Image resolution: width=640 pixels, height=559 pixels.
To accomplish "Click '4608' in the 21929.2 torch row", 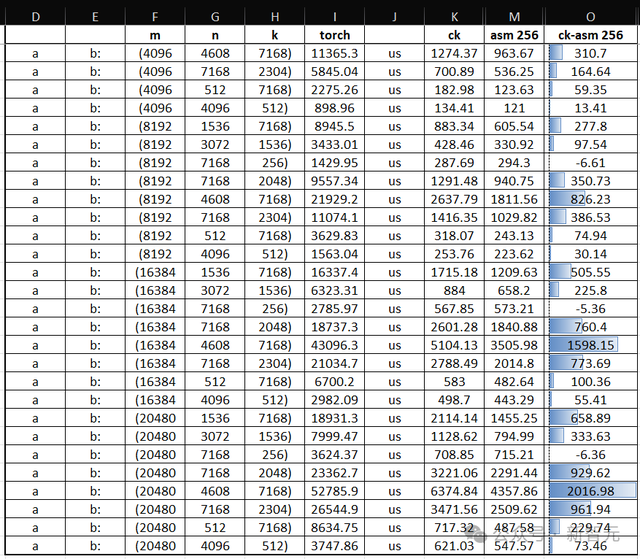I will tap(215, 199).
